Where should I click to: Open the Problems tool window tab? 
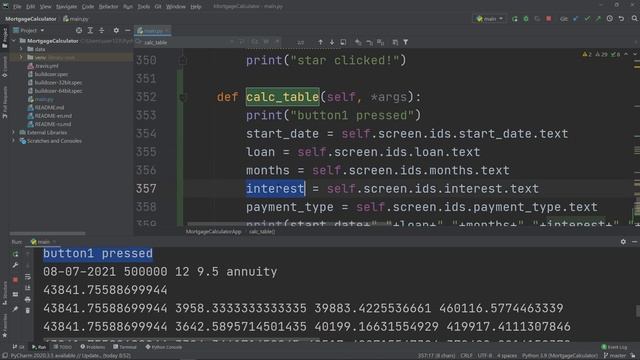pyautogui.click(x=93, y=347)
